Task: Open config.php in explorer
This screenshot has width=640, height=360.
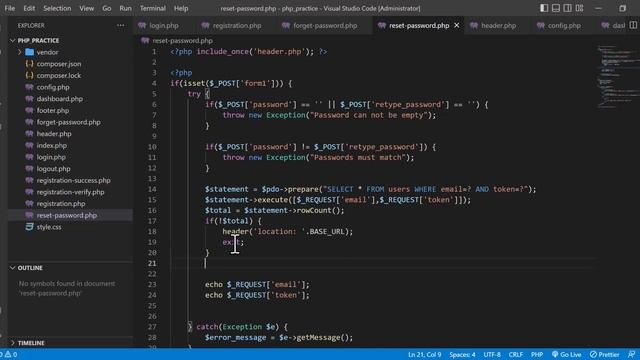Action: 53,87
